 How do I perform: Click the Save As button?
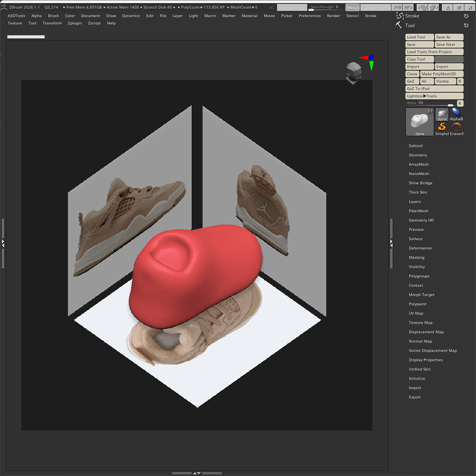coord(449,37)
